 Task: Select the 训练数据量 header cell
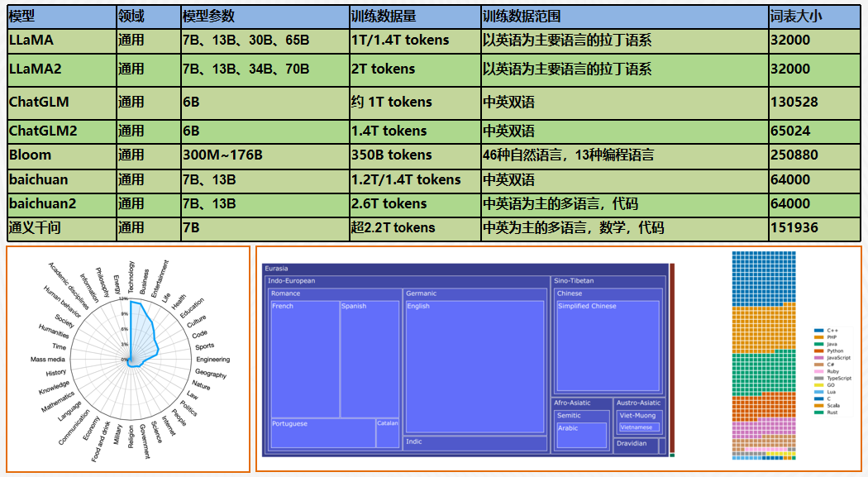coord(415,17)
